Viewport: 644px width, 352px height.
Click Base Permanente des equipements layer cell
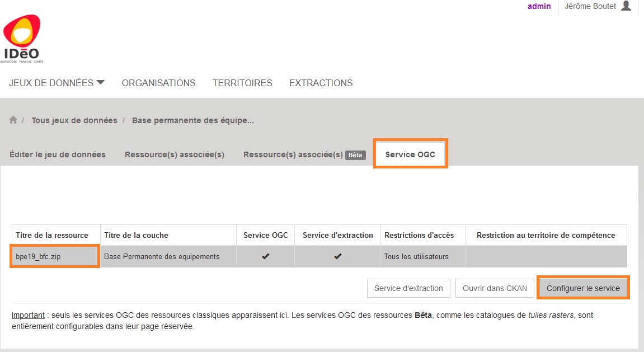coord(168,256)
